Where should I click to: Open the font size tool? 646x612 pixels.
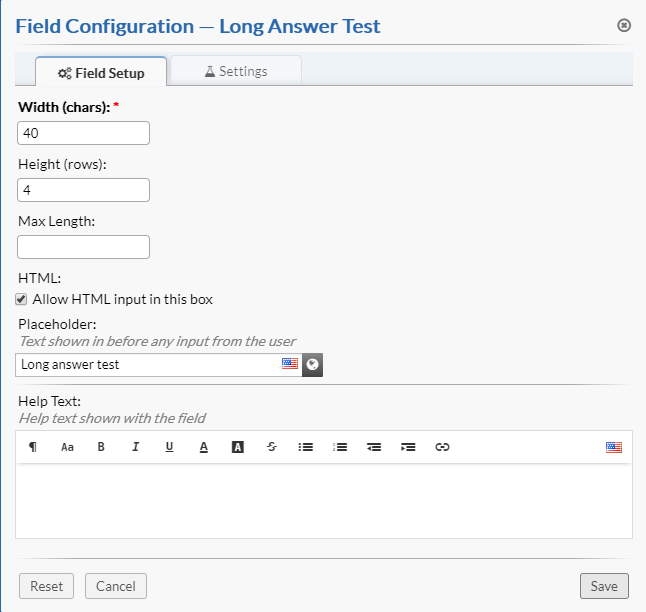67,447
